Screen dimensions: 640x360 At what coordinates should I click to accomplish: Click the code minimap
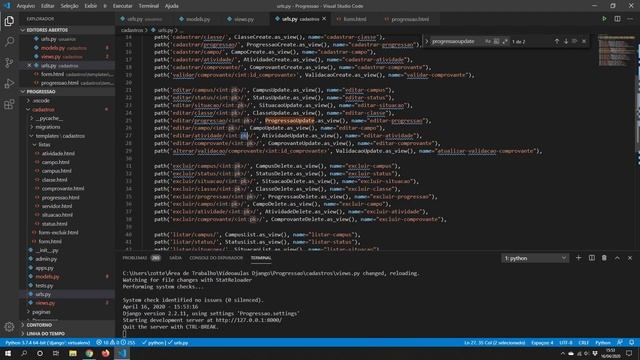tap(616, 51)
